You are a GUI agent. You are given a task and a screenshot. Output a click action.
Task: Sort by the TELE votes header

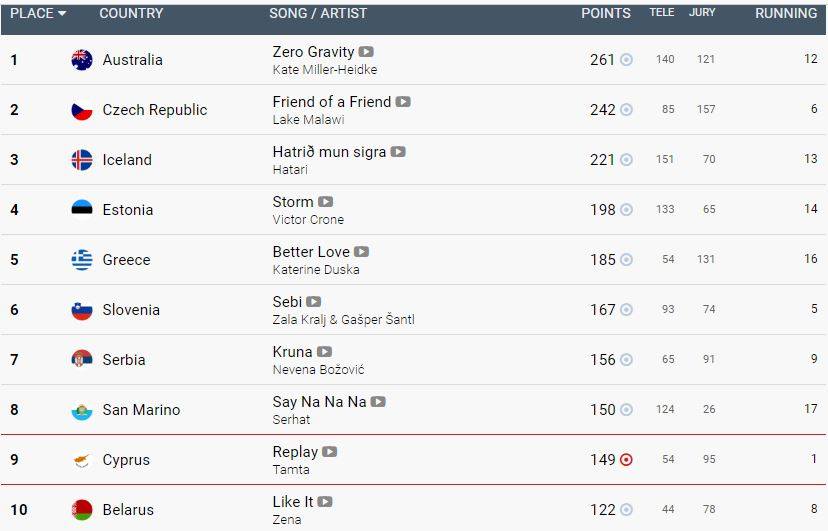tap(662, 13)
